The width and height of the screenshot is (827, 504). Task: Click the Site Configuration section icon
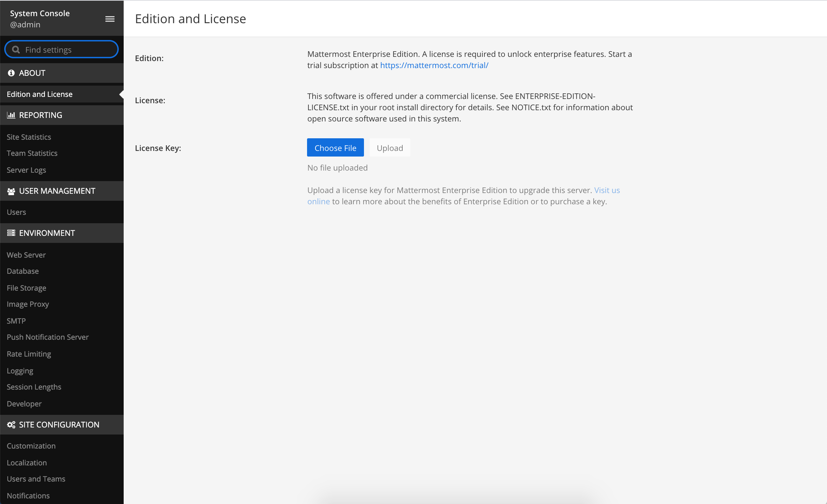pos(11,425)
